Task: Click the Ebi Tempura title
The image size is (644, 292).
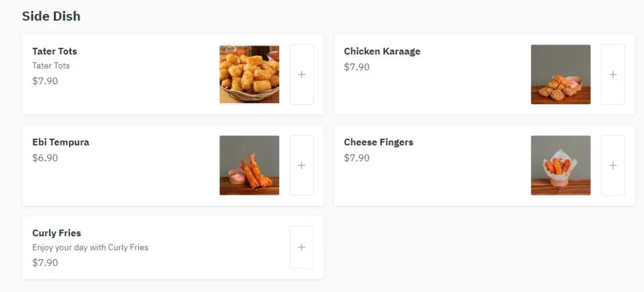Action: coord(60,143)
